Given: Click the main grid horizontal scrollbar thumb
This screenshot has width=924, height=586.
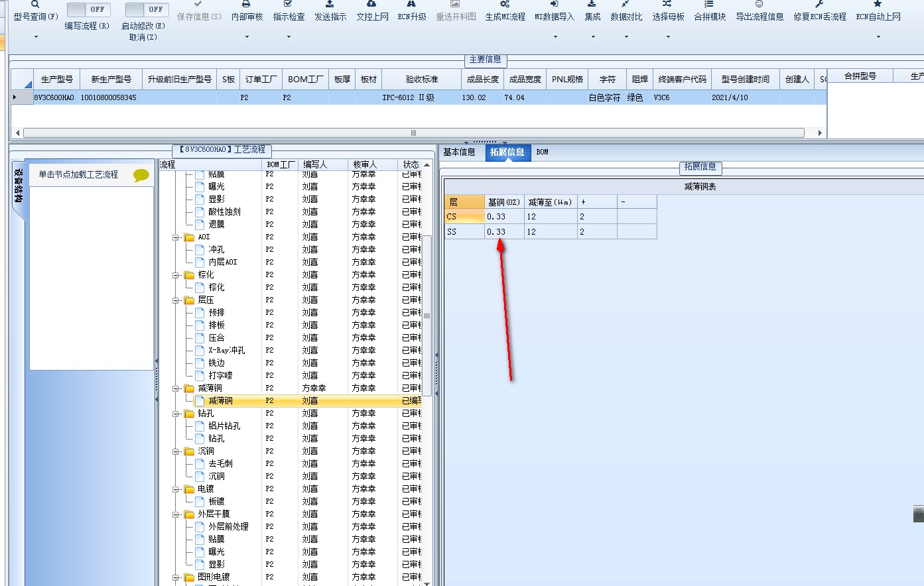Looking at the screenshot, I should (413, 133).
